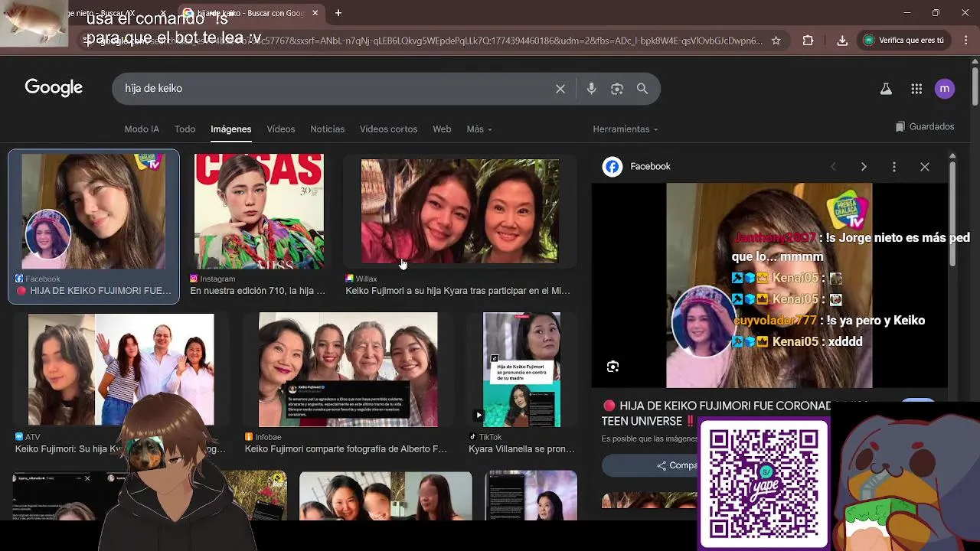Viewport: 980px width, 551px height.
Task: Open 'En nuestra edición 710' caption
Action: [x=258, y=291]
